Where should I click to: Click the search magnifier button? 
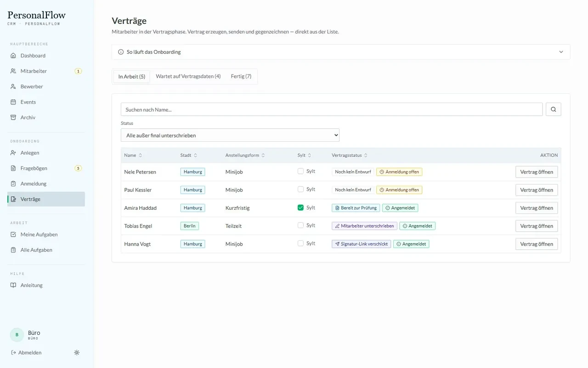(553, 109)
